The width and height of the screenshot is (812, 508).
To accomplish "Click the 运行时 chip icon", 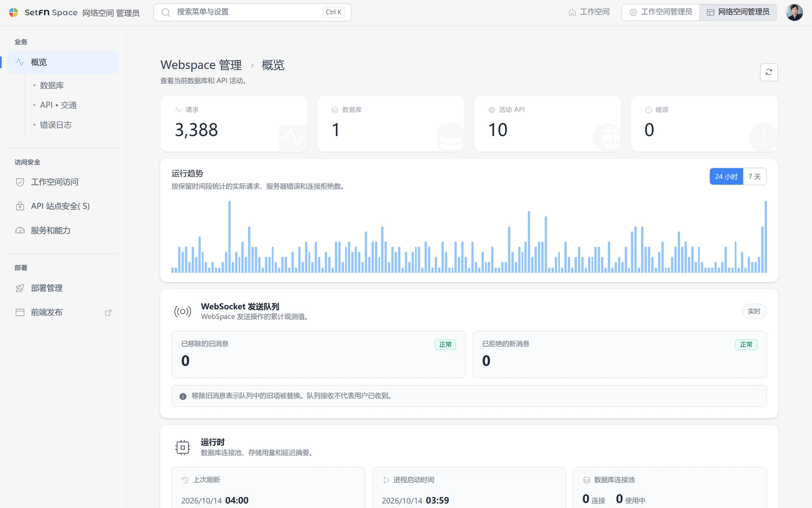I will click(183, 447).
